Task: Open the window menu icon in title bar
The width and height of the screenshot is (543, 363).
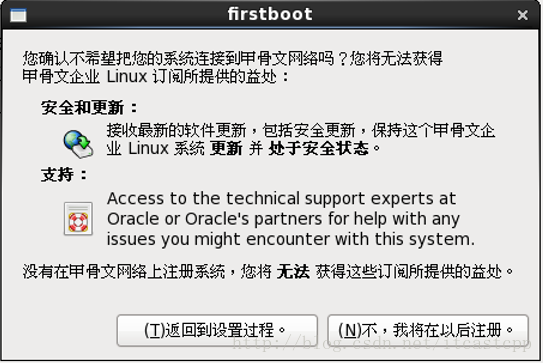Action: [18, 15]
